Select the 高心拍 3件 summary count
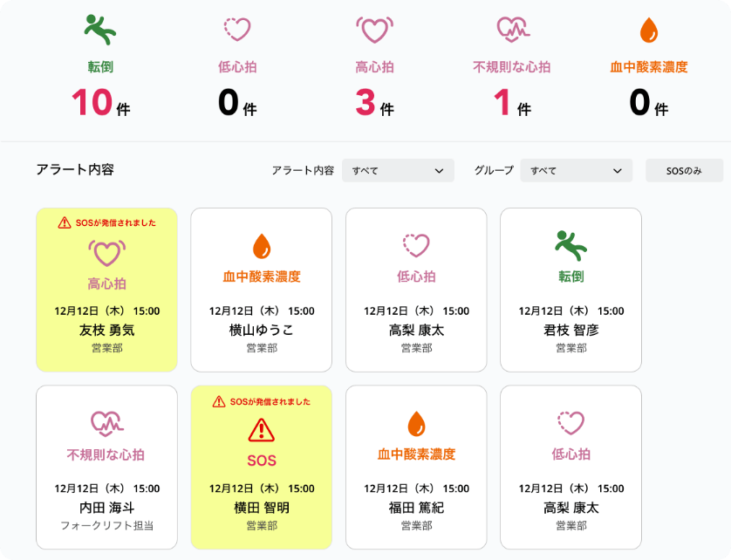Image resolution: width=731 pixels, height=560 pixels. click(x=374, y=103)
